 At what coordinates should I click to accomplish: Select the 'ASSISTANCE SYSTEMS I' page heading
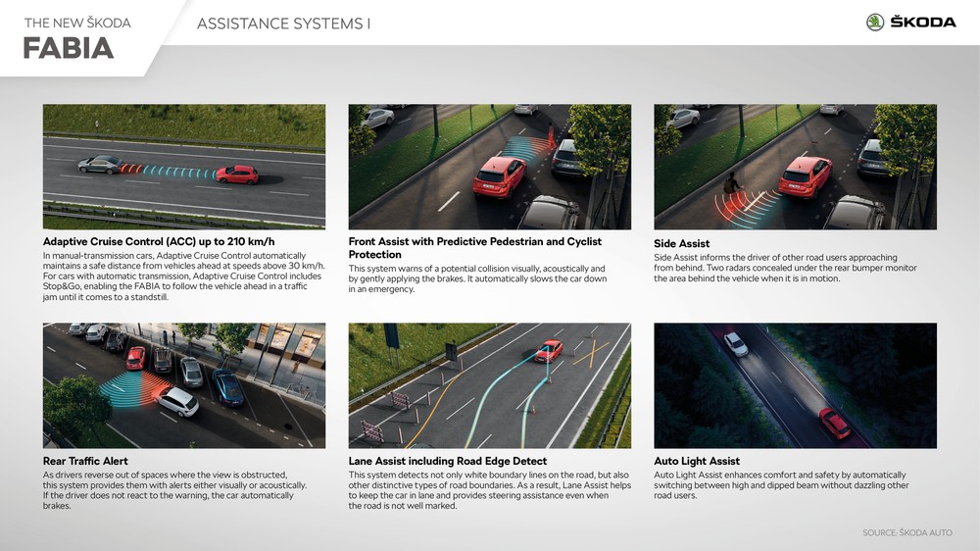283,23
